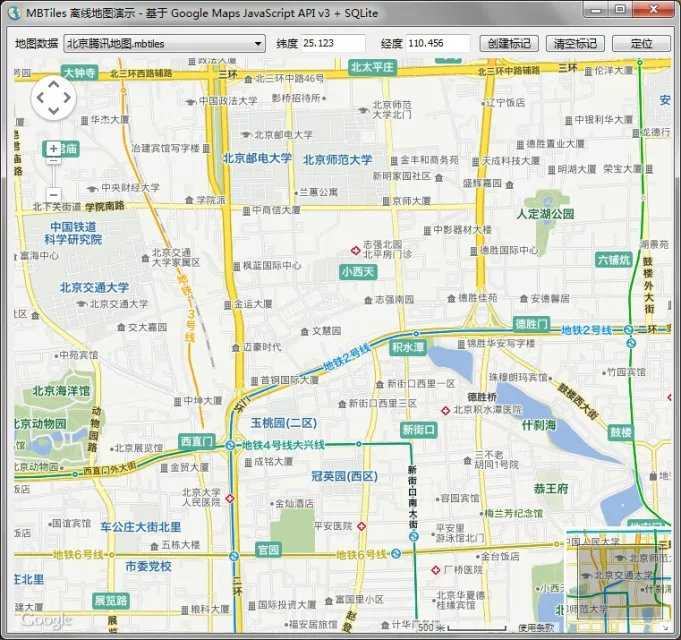The width and height of the screenshot is (681, 640).
Task: Click the 北京海洋馆 label
Action: (x=61, y=391)
